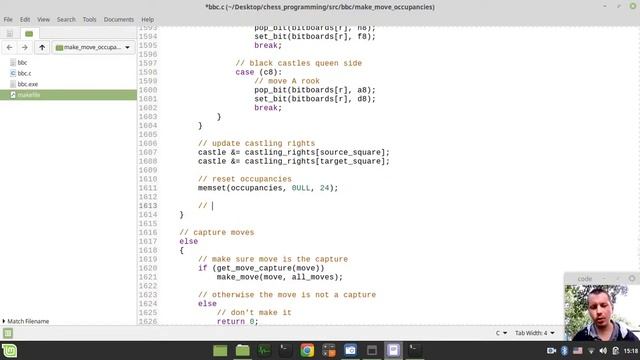Open the screenshot camera app in taskbar
This screenshot has height=360, width=640.
click(x=350, y=351)
